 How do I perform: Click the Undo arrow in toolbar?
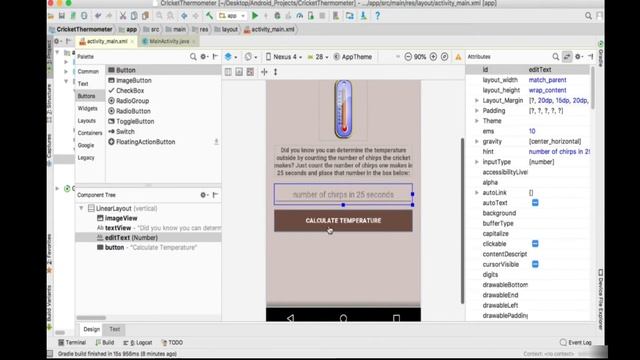point(98,16)
